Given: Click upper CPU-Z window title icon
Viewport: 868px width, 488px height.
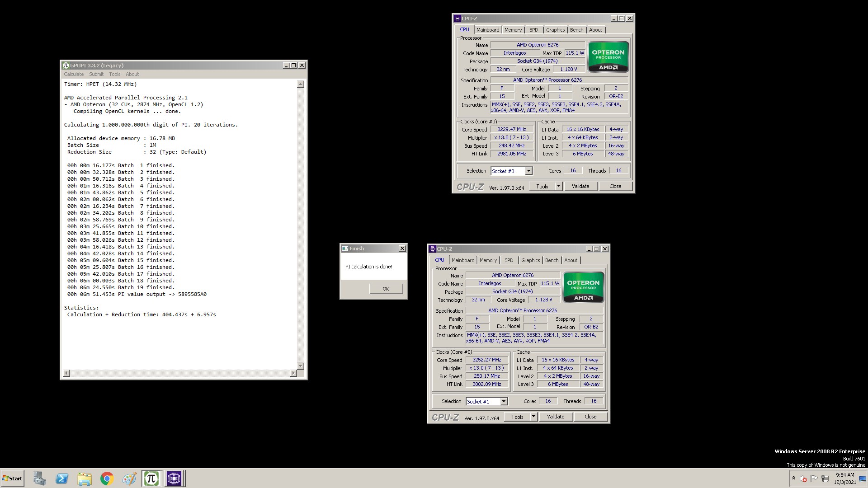Looking at the screenshot, I should point(458,19).
